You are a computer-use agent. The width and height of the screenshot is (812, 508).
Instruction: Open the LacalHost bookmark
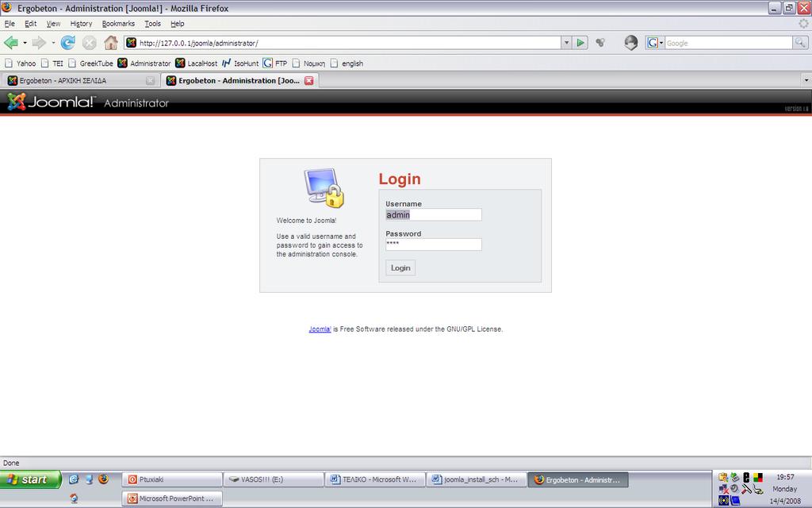(x=197, y=63)
